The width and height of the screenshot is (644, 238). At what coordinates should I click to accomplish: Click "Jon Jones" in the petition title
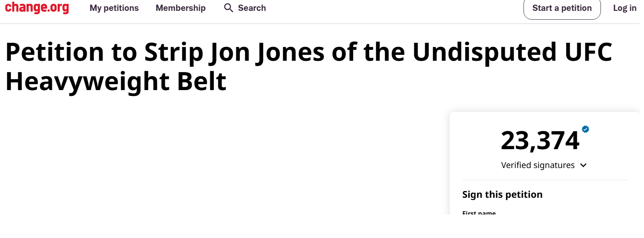267,52
